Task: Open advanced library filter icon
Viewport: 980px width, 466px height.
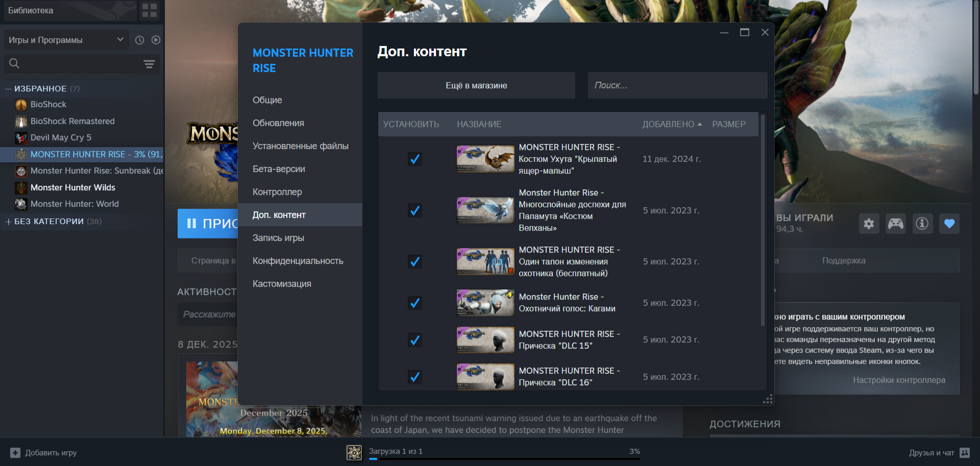Action: click(149, 64)
